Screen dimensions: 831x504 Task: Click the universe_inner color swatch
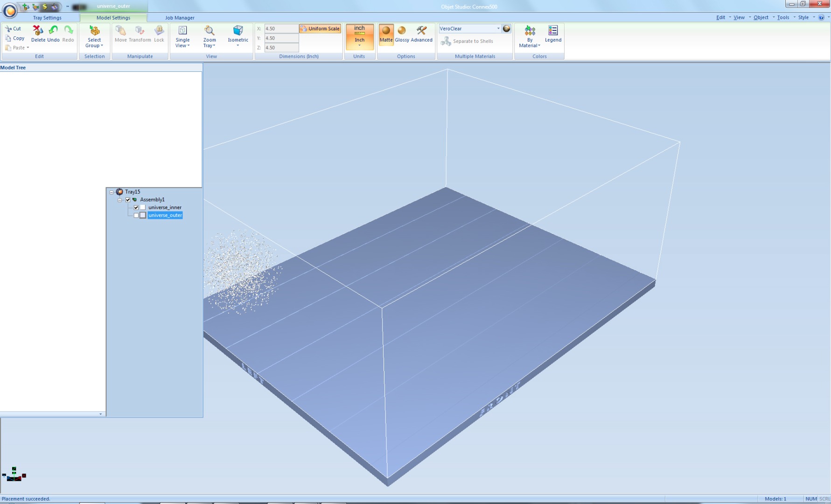point(143,208)
